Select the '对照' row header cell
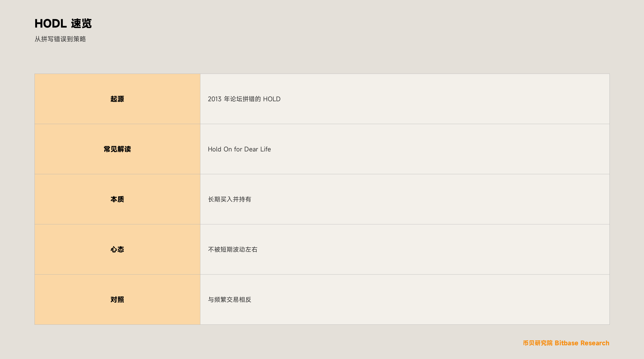Screen dimensions: 644x359 click(x=117, y=299)
